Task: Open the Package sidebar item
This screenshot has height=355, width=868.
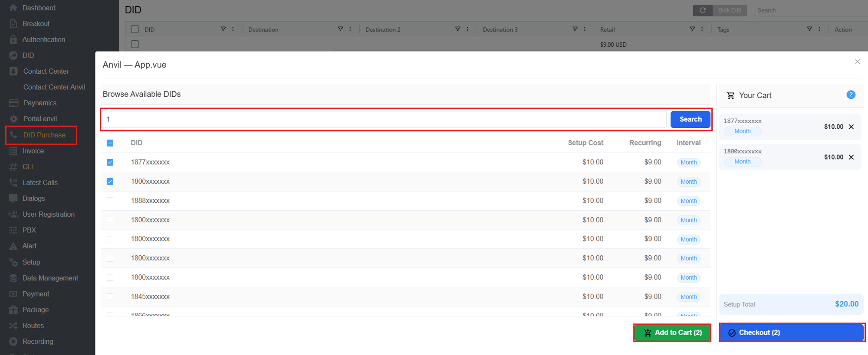Action: [36, 310]
